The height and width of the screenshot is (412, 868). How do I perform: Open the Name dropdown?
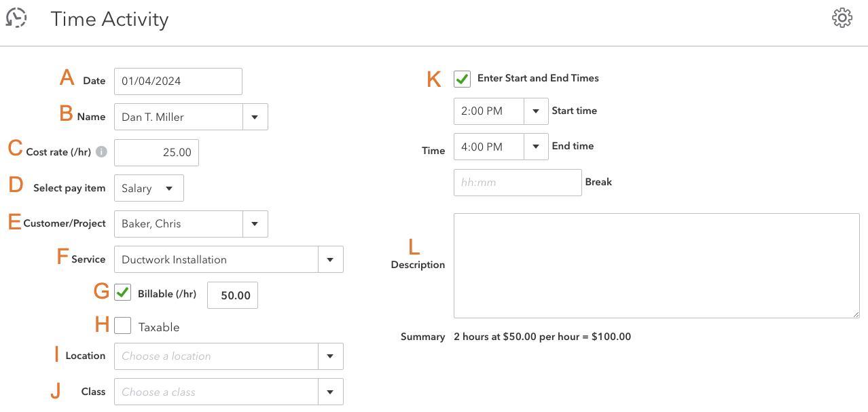pos(255,116)
